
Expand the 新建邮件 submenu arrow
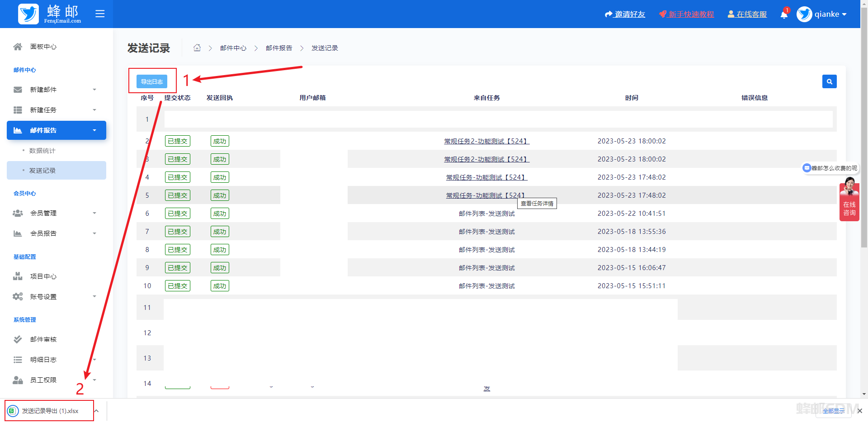coord(94,90)
